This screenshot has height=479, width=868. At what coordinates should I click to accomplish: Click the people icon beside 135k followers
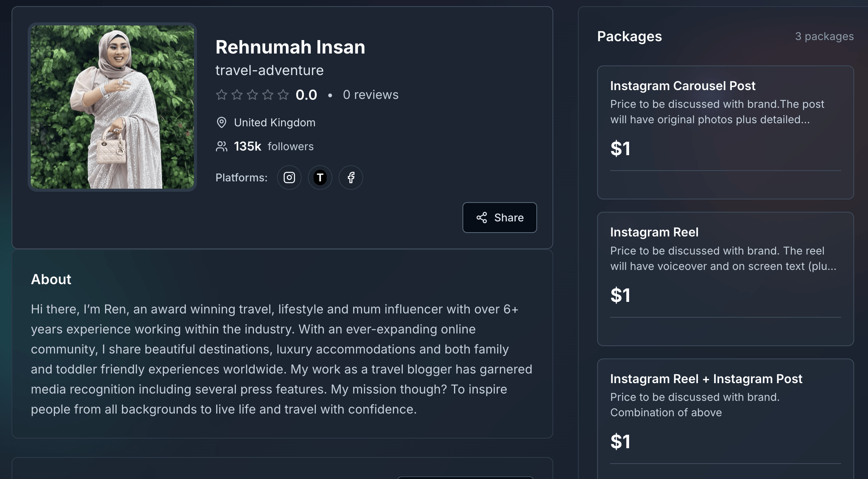click(x=222, y=146)
